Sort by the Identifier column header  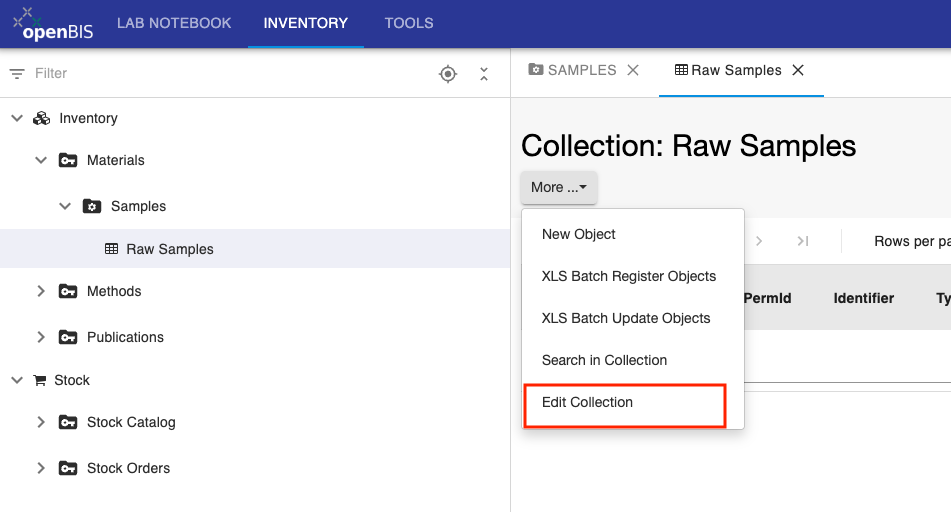point(864,298)
